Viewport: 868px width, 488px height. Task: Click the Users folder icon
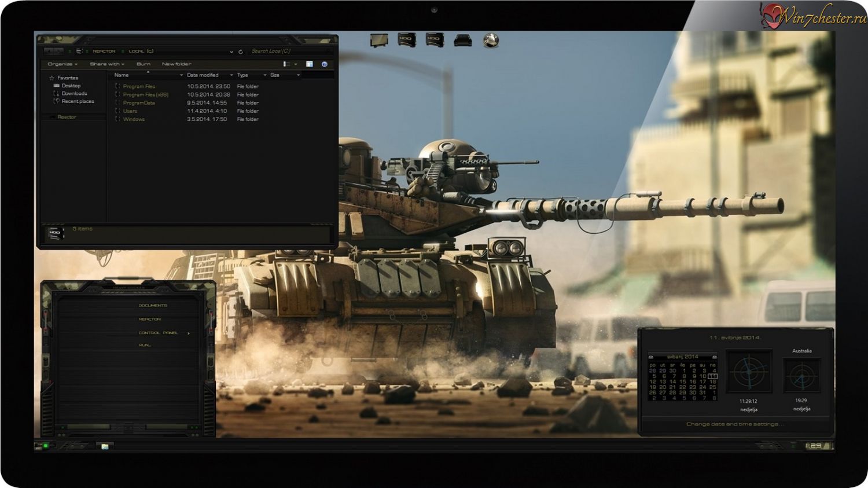click(x=118, y=111)
